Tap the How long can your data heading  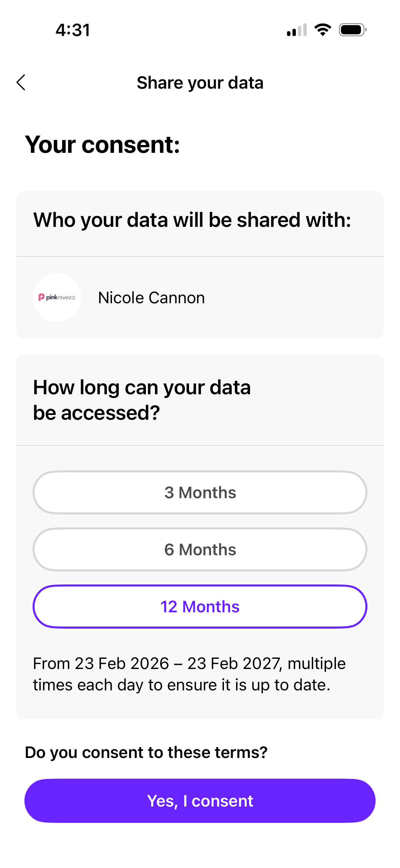[142, 387]
